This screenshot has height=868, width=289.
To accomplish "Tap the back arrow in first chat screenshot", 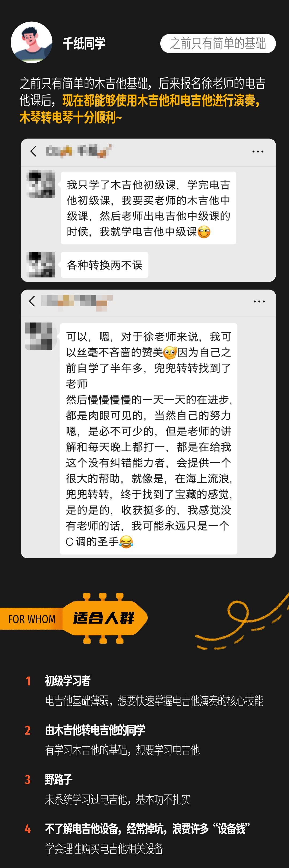I will tap(33, 151).
